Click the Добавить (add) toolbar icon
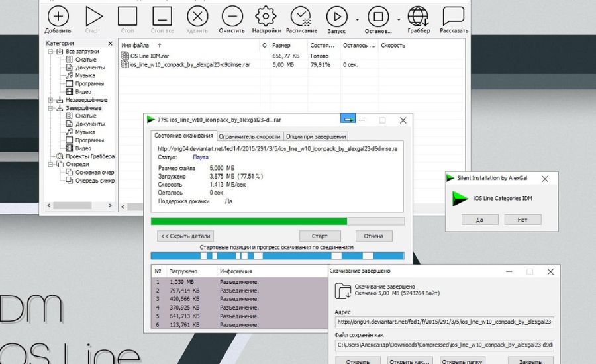The image size is (596, 364). click(58, 17)
